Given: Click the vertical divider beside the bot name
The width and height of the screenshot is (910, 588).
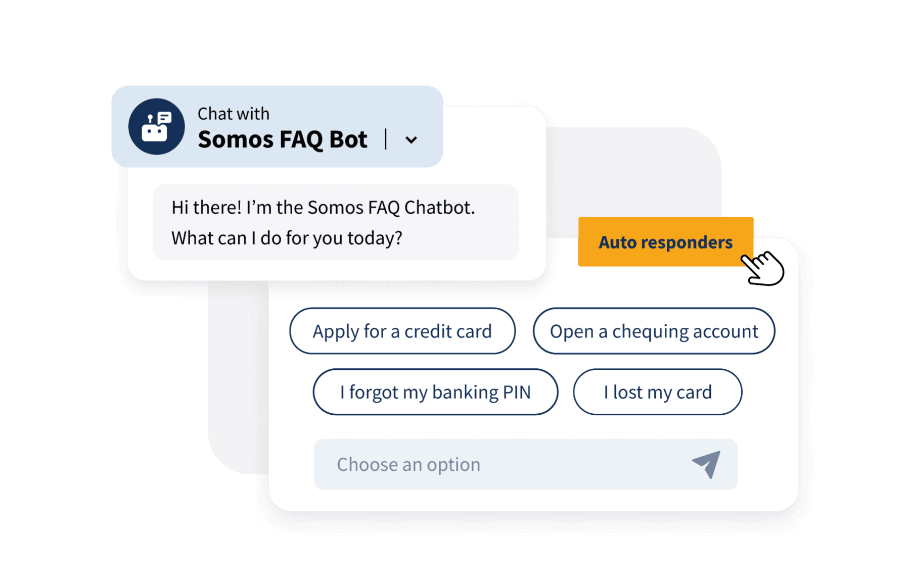Looking at the screenshot, I should point(386,139).
